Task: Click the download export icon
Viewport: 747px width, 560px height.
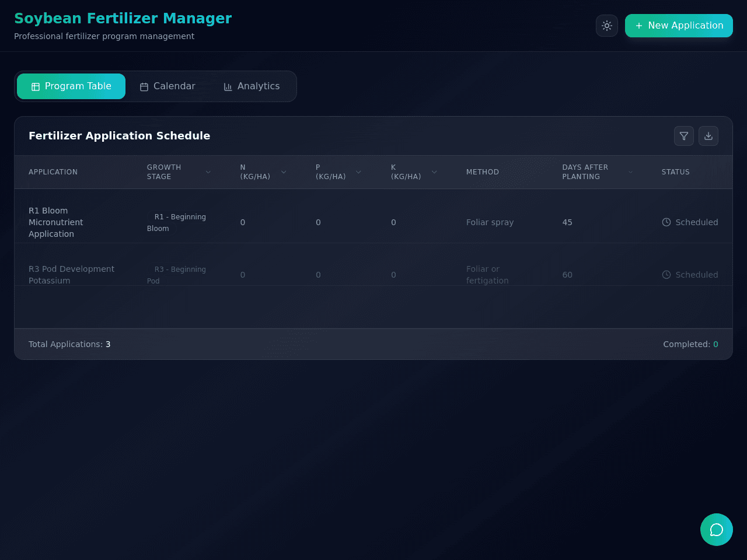Action: [x=708, y=136]
